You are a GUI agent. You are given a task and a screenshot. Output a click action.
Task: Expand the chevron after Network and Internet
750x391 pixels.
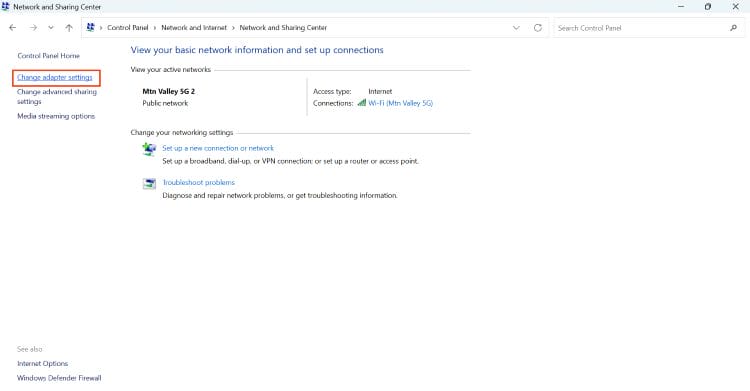pos(233,28)
